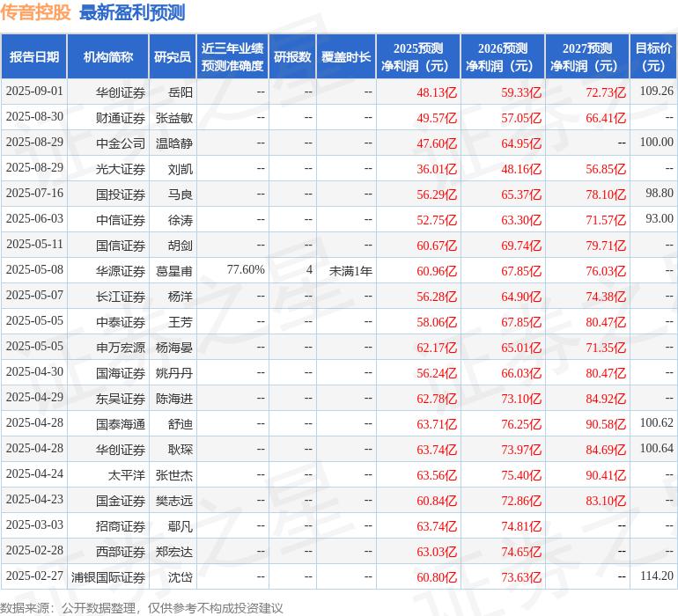Click the 84.92亿 profit value

(x=606, y=398)
